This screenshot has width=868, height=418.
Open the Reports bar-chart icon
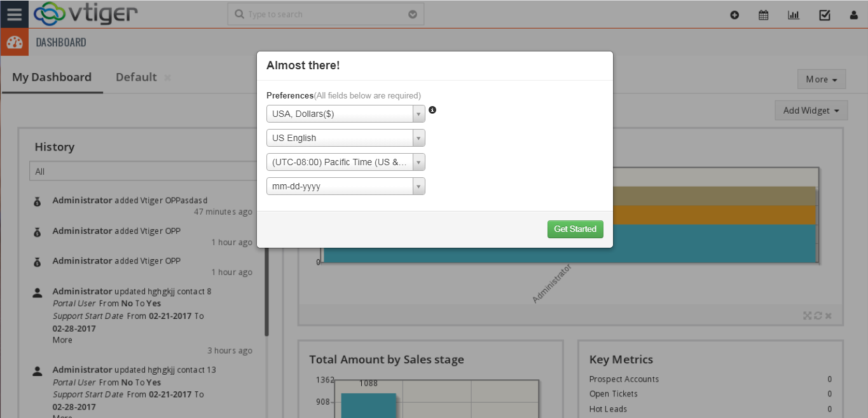point(793,14)
